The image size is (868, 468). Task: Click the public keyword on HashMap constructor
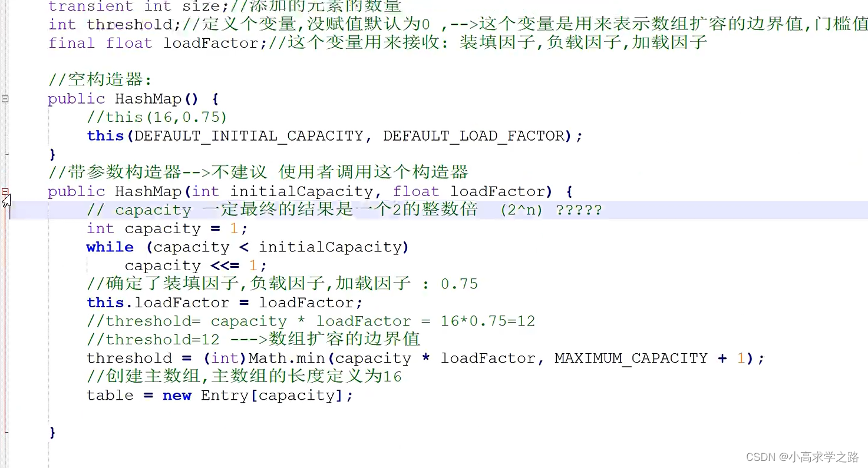click(x=76, y=191)
